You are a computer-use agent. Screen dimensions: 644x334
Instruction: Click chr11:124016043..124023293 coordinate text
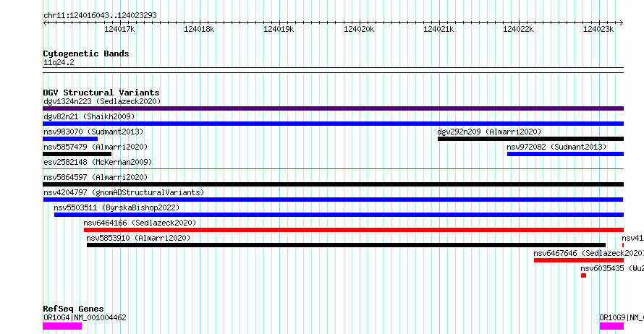(x=100, y=16)
